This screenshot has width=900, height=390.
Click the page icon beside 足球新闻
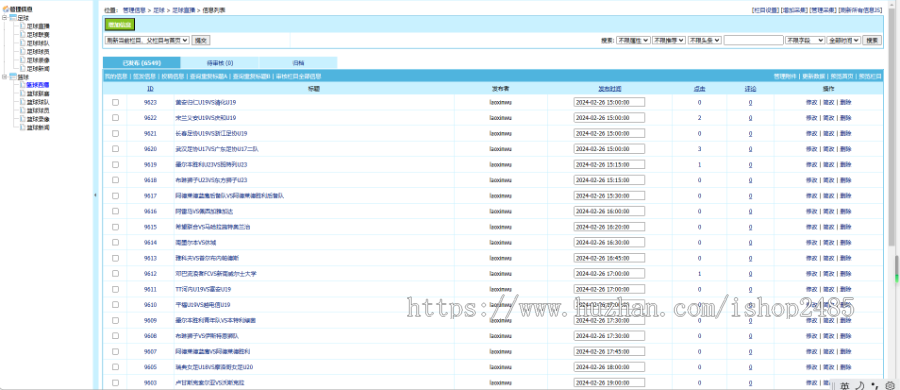point(23,68)
